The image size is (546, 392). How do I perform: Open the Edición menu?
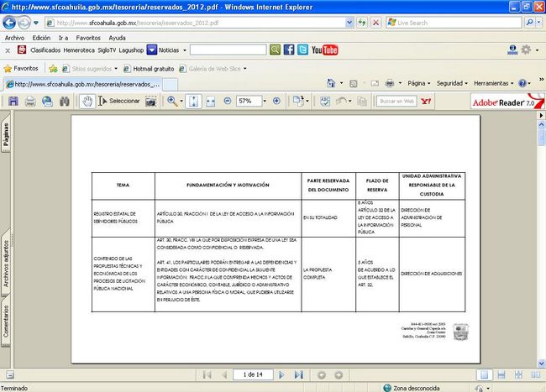[x=41, y=38]
